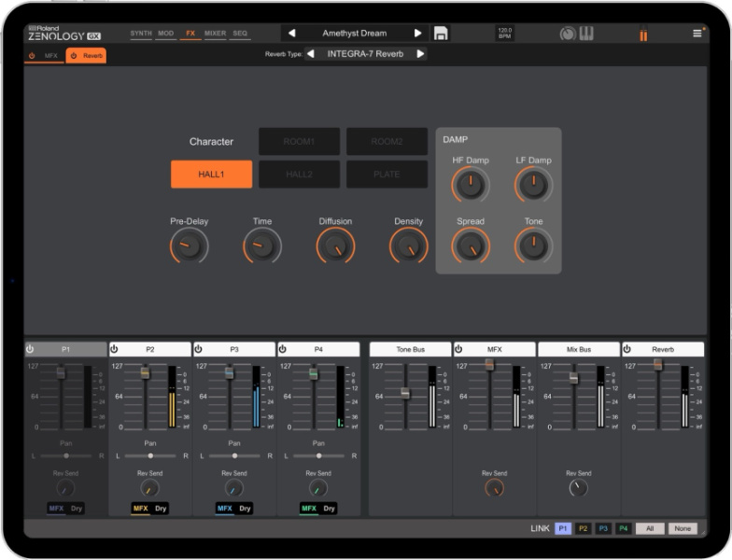
Task: Toggle P3 channel power
Action: 198,349
